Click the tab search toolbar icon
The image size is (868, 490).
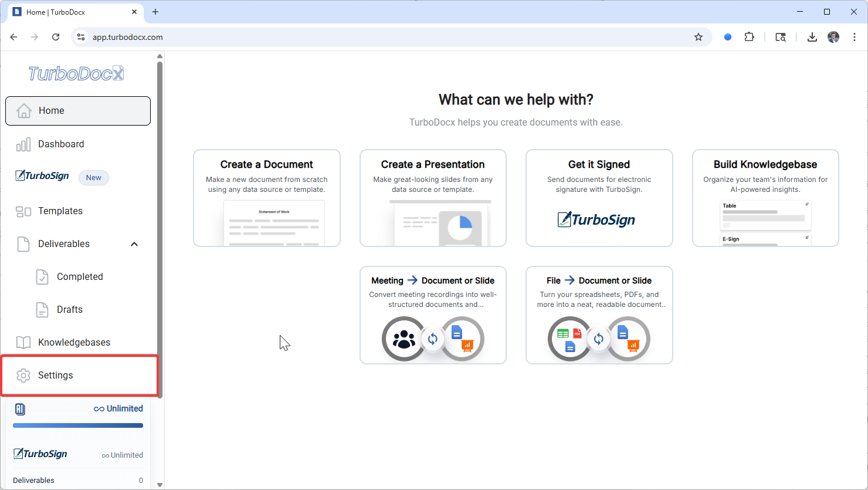point(781,37)
